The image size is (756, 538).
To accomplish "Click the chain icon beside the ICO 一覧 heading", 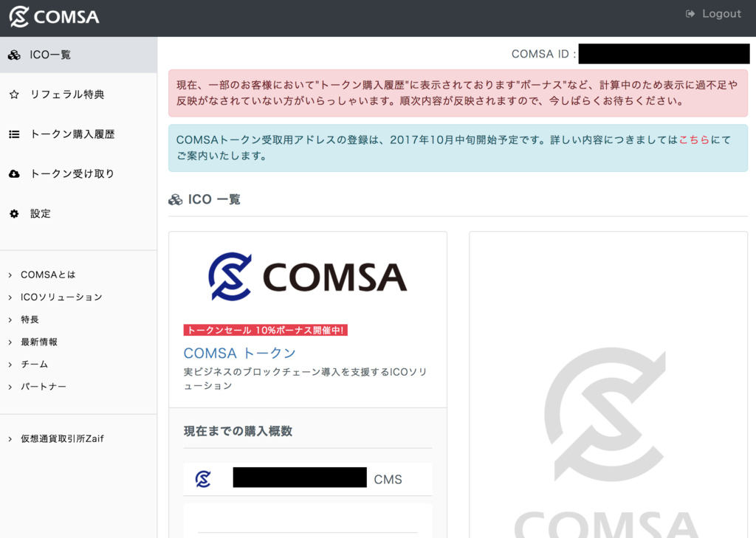I will click(x=176, y=199).
